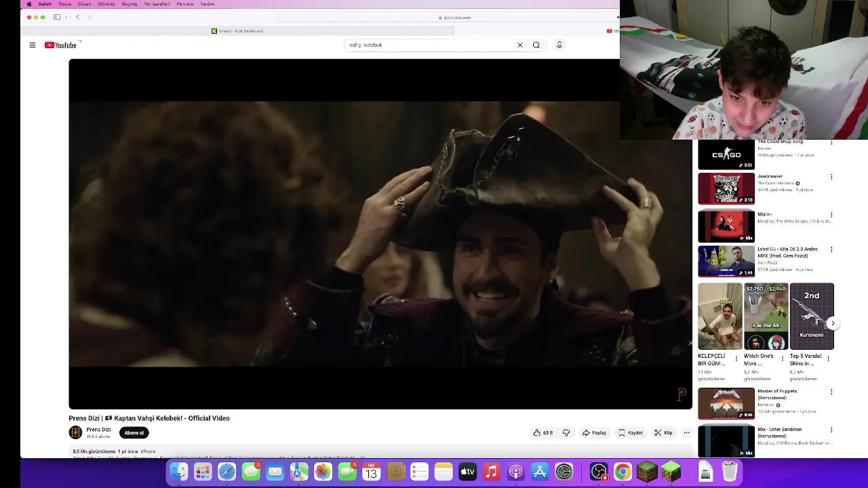Open the Kuronami Top 5 Vandal Skins short

812,316
